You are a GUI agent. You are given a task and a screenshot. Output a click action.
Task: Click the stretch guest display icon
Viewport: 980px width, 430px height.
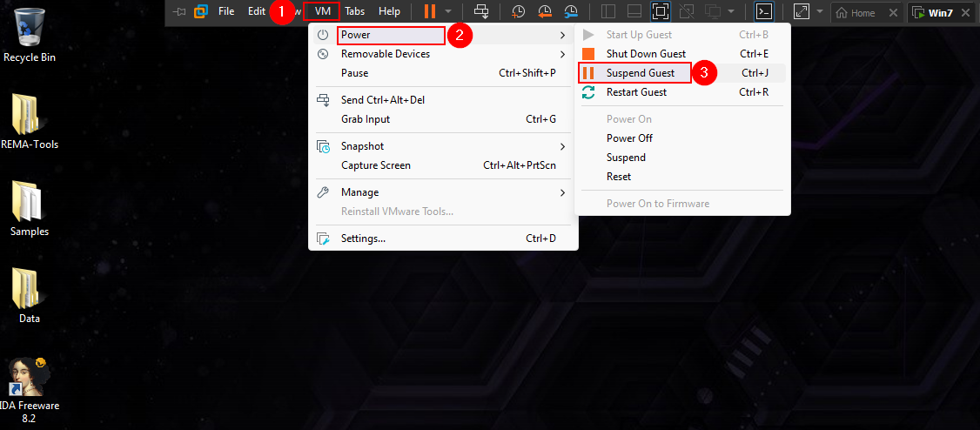click(x=801, y=11)
